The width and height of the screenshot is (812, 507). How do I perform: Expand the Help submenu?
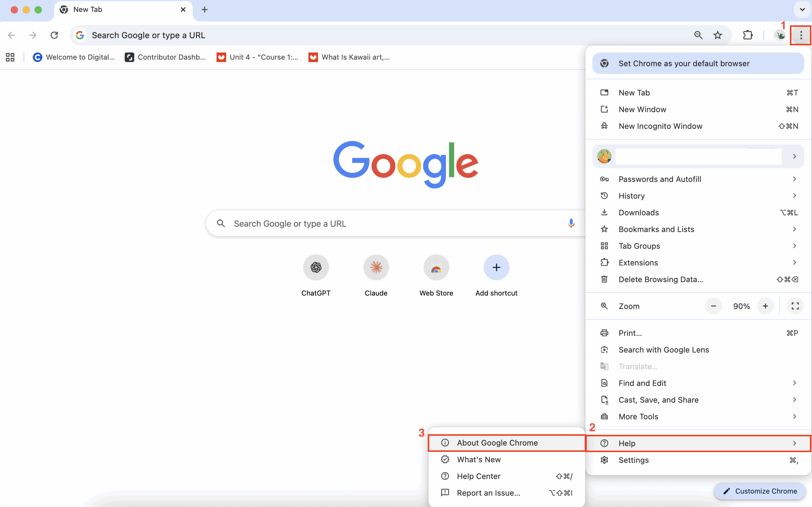pos(626,443)
